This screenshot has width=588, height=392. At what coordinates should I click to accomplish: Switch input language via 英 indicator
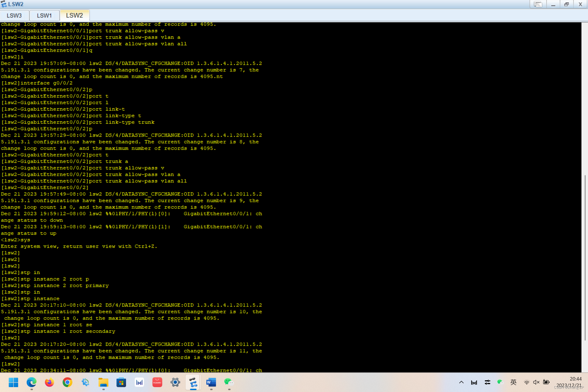pos(513,382)
